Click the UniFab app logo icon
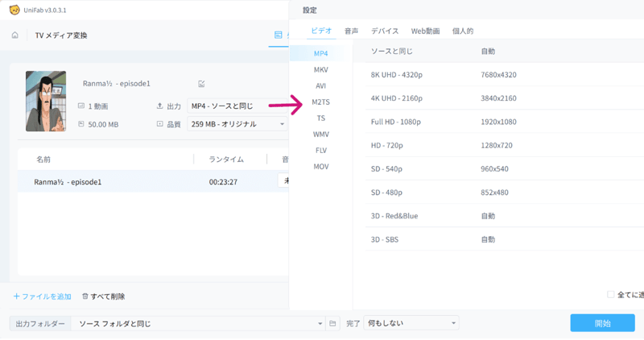This screenshot has height=340, width=644. (x=14, y=10)
